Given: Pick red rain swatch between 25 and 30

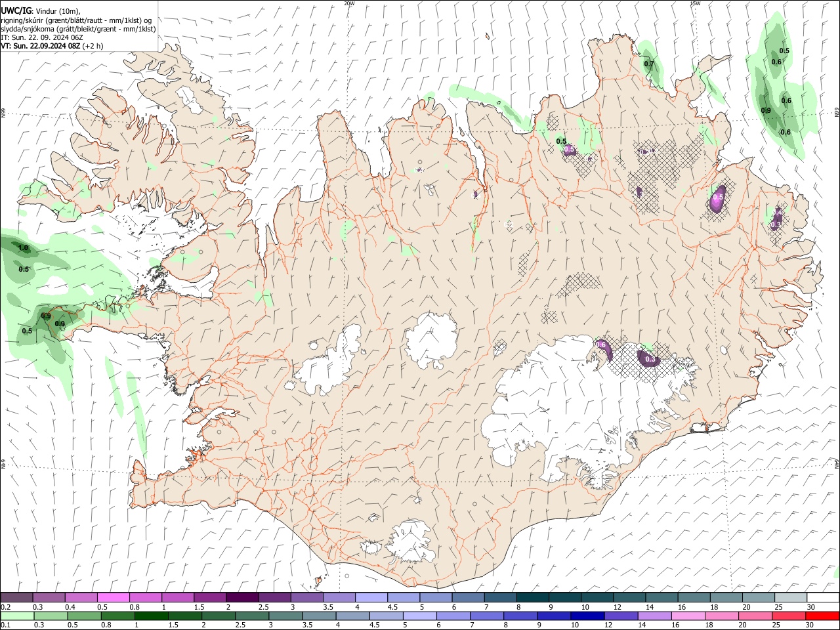Looking at the screenshot, I should click(x=789, y=616).
